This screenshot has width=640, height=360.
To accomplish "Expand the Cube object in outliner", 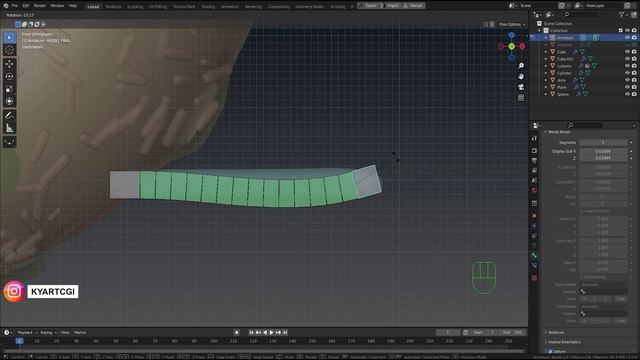I will (546, 52).
